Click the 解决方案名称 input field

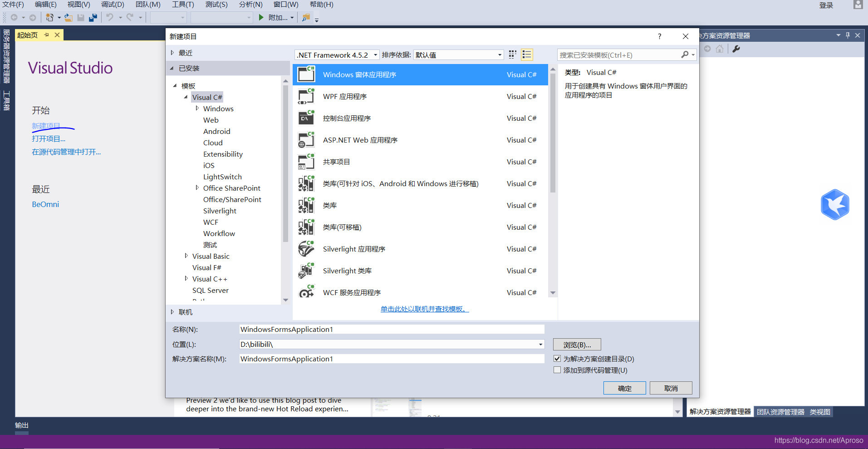click(x=392, y=359)
